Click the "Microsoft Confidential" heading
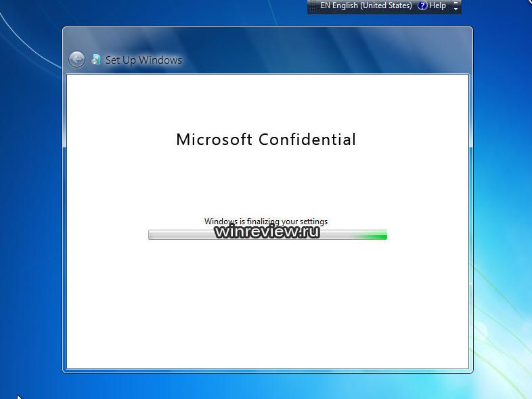This screenshot has width=532, height=399. click(x=265, y=140)
